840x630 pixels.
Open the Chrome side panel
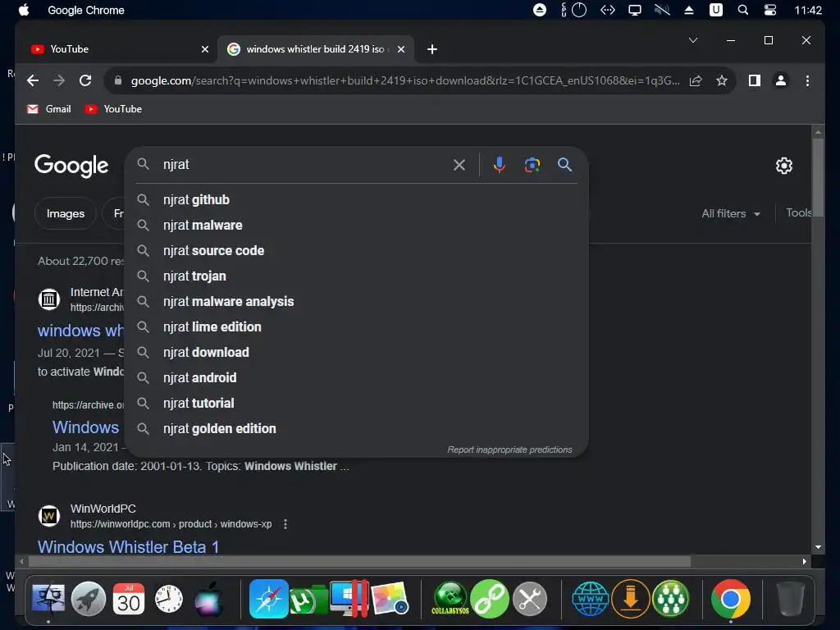(x=755, y=81)
